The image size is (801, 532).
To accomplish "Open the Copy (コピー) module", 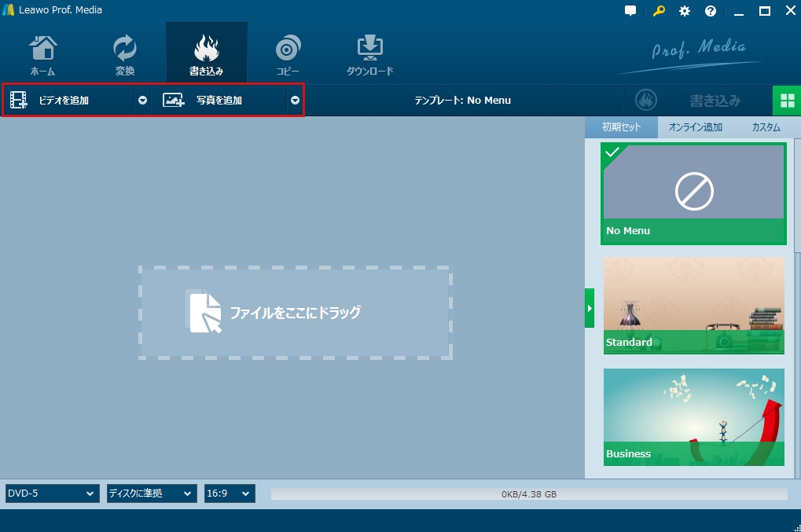I will point(287,55).
